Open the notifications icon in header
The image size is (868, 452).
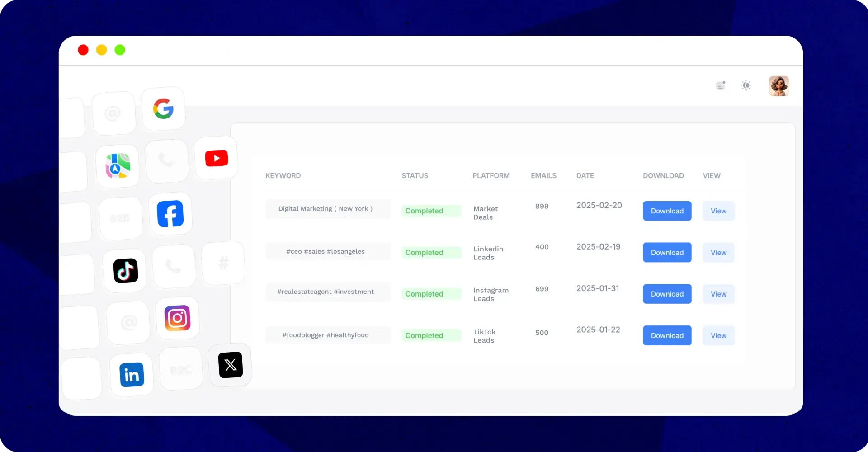[721, 85]
